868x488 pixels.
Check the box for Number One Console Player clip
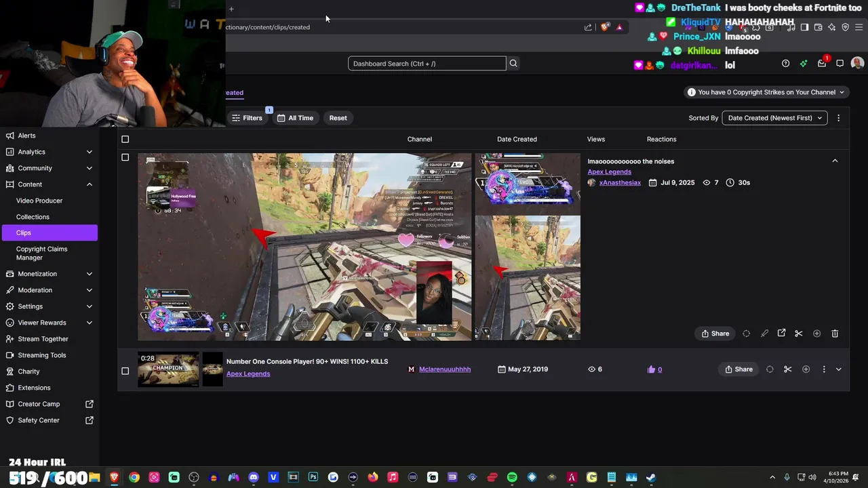pyautogui.click(x=125, y=371)
